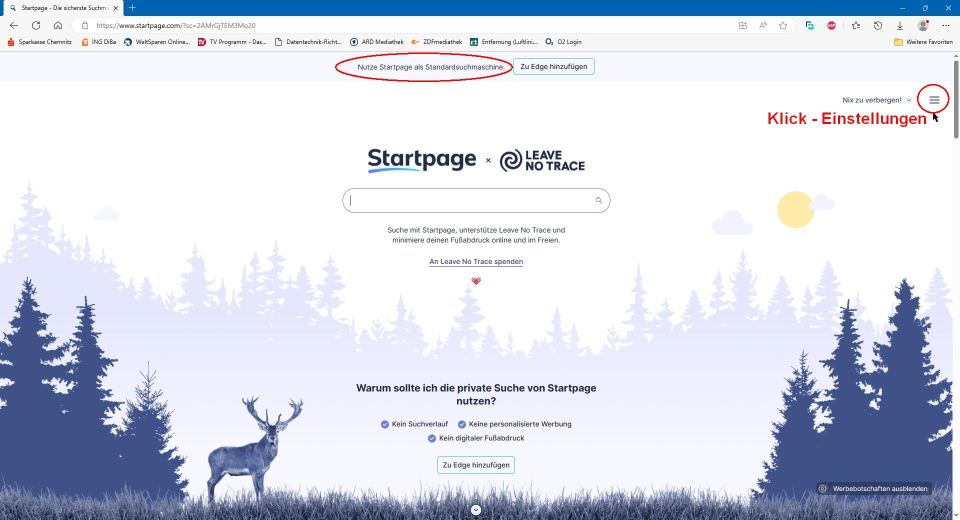This screenshot has height=520, width=960.
Task: Go back with the browser back arrow
Action: click(x=14, y=26)
